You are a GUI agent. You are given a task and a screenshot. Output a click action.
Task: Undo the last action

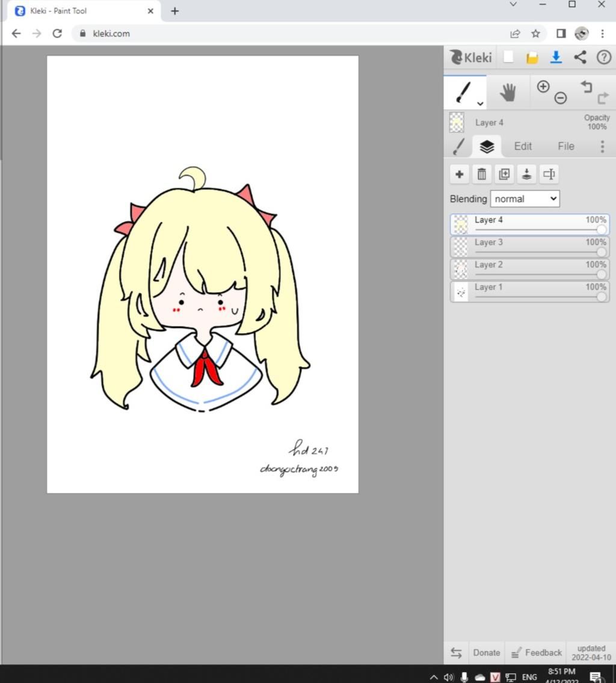click(x=587, y=87)
